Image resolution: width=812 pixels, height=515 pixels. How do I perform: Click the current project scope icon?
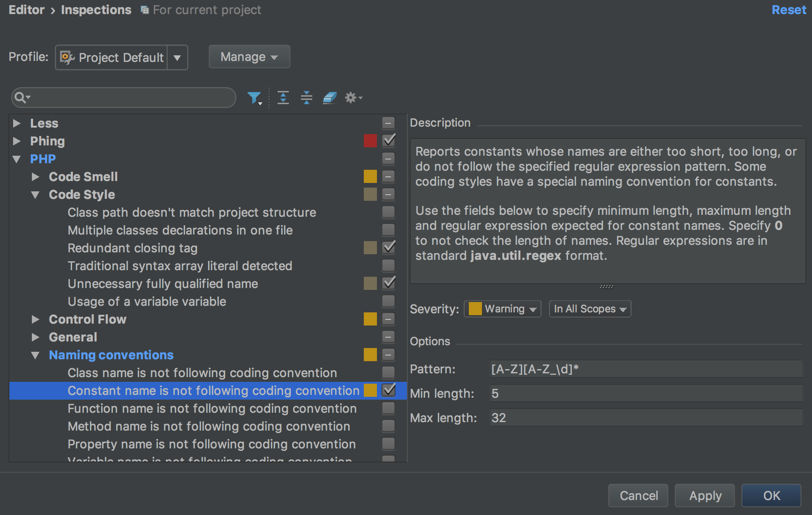pyautogui.click(x=145, y=10)
